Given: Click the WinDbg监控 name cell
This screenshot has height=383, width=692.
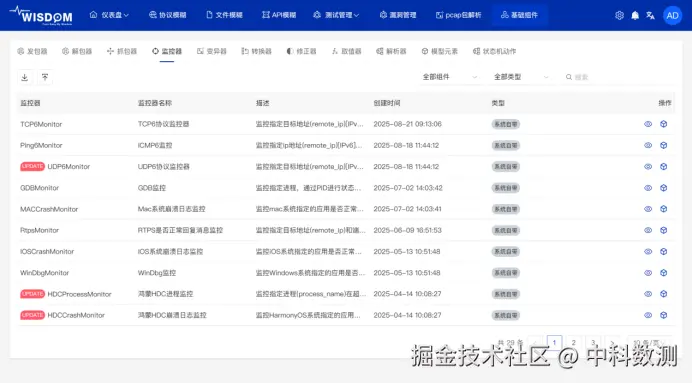Looking at the screenshot, I should pos(157,273).
